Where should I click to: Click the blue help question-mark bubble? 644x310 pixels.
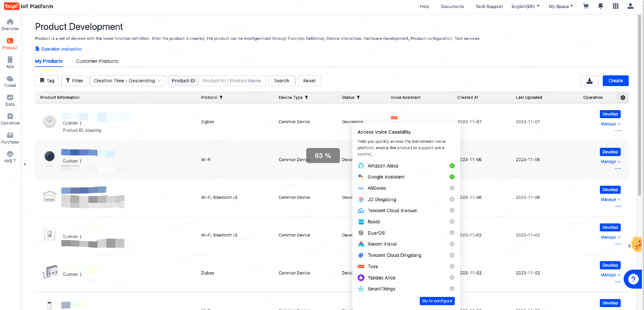(633, 279)
